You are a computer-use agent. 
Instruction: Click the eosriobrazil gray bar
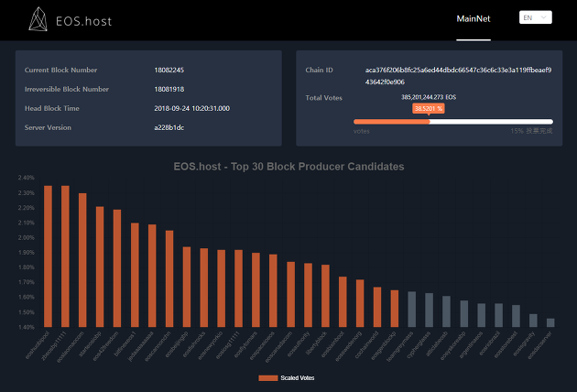click(498, 315)
